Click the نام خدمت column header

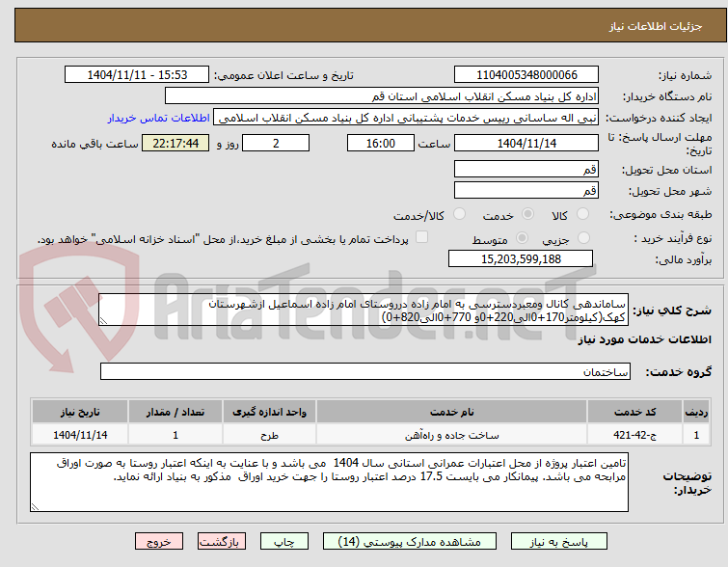[x=452, y=412]
